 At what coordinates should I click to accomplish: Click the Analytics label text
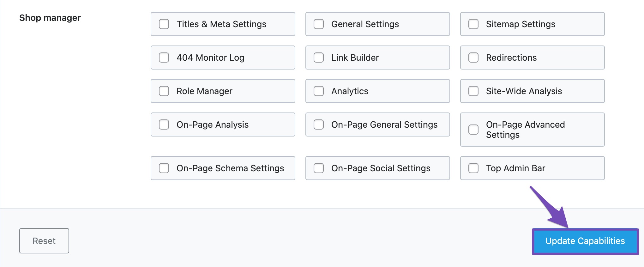tap(350, 91)
